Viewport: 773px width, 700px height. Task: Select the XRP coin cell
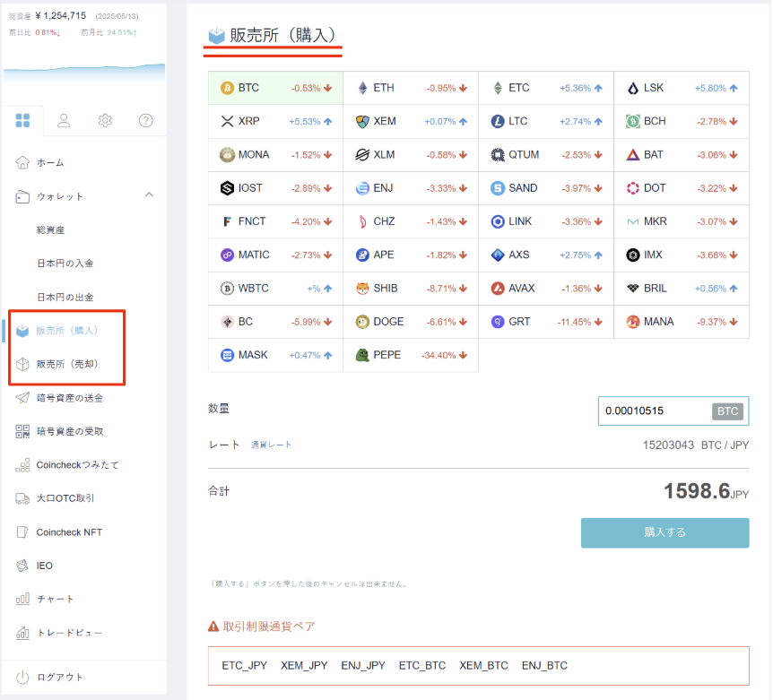[275, 121]
